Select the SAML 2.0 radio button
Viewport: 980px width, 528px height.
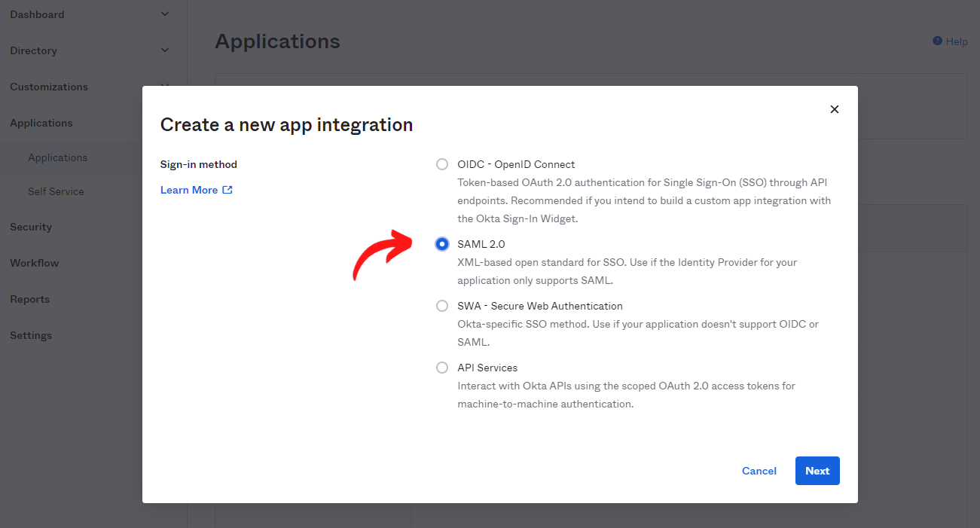coord(442,244)
